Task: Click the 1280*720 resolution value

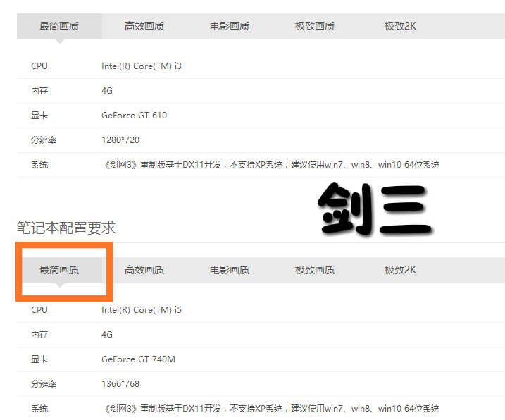Action: click(120, 140)
